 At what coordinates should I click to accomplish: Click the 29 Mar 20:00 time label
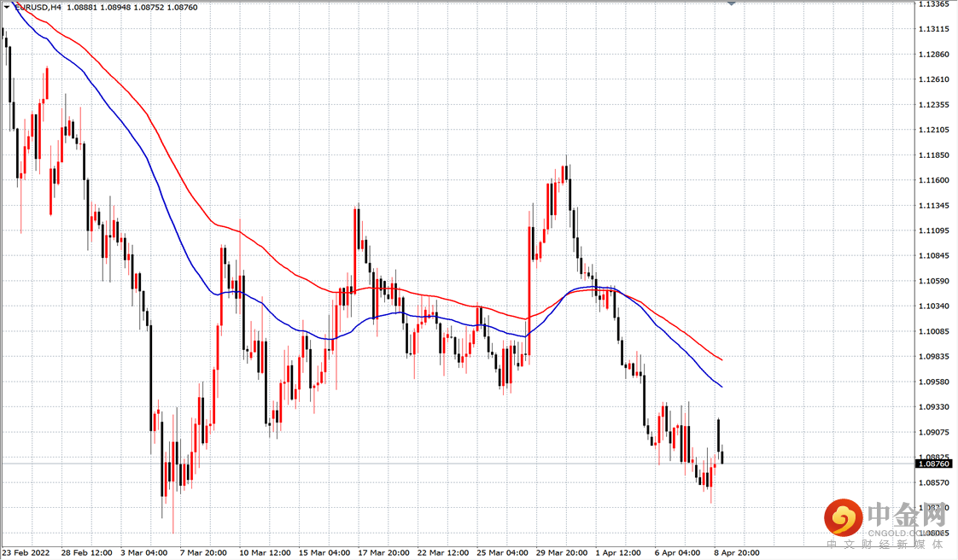click(x=562, y=552)
